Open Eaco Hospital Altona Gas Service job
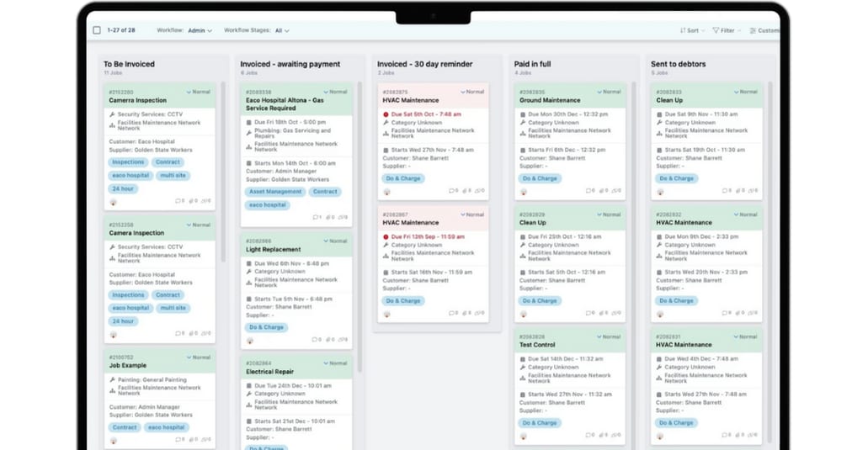This screenshot has width=868, height=450. tap(285, 104)
